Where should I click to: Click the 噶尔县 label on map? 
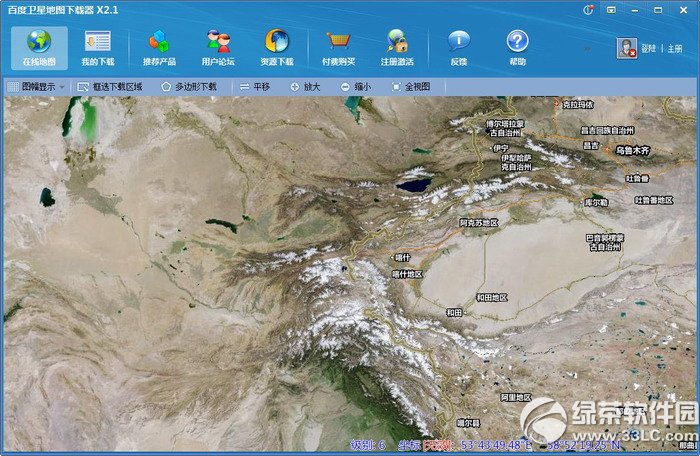(x=468, y=423)
